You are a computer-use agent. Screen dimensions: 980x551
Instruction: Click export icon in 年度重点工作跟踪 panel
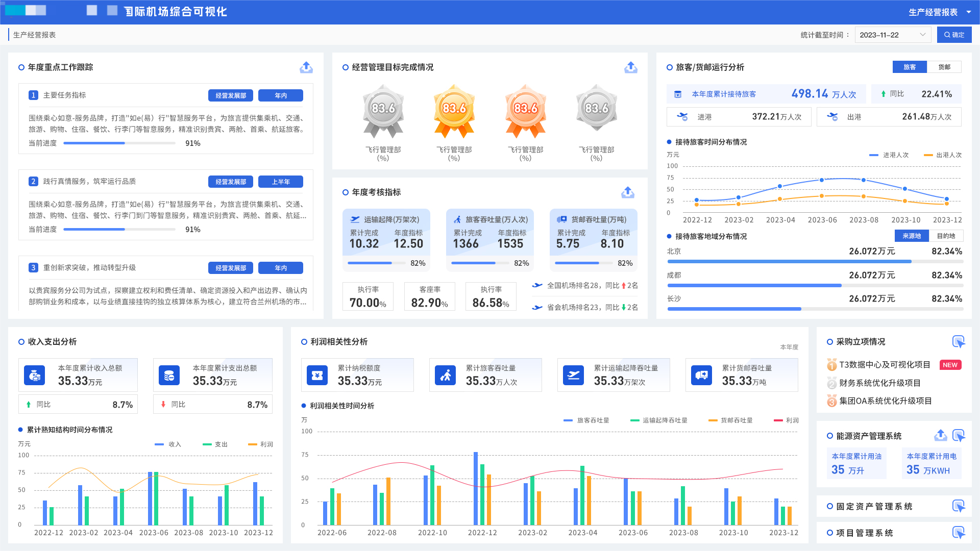point(306,67)
